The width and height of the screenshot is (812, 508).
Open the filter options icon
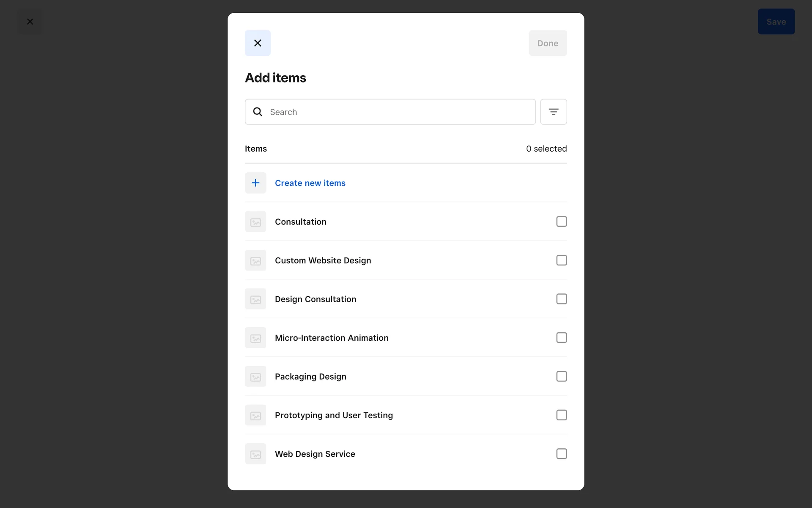coord(553,112)
